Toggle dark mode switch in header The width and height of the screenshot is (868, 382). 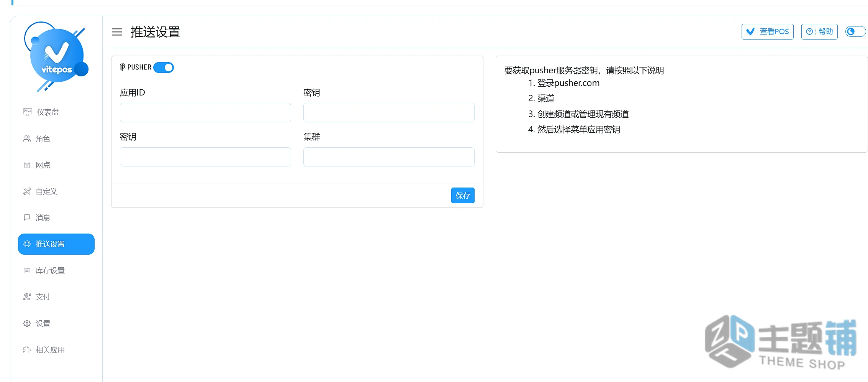(855, 31)
